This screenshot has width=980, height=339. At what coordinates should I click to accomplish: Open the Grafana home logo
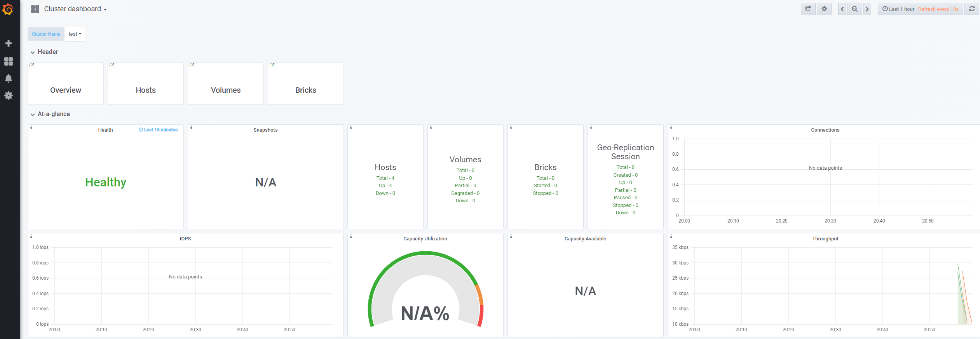pyautogui.click(x=8, y=9)
